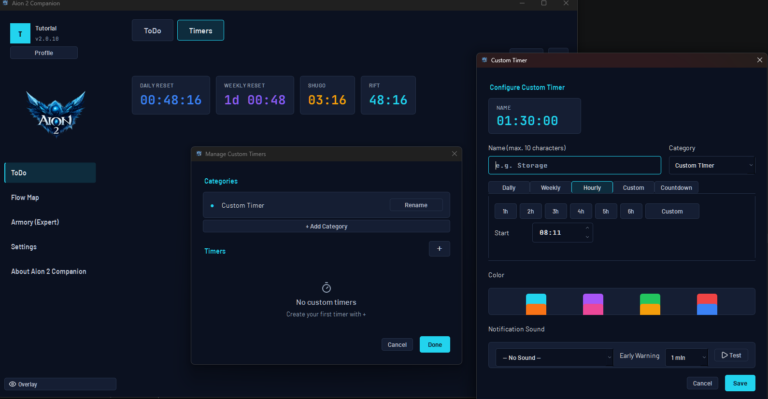Select the Hourly schedule tab
Image resolution: width=768 pixels, height=399 pixels.
[592, 188]
